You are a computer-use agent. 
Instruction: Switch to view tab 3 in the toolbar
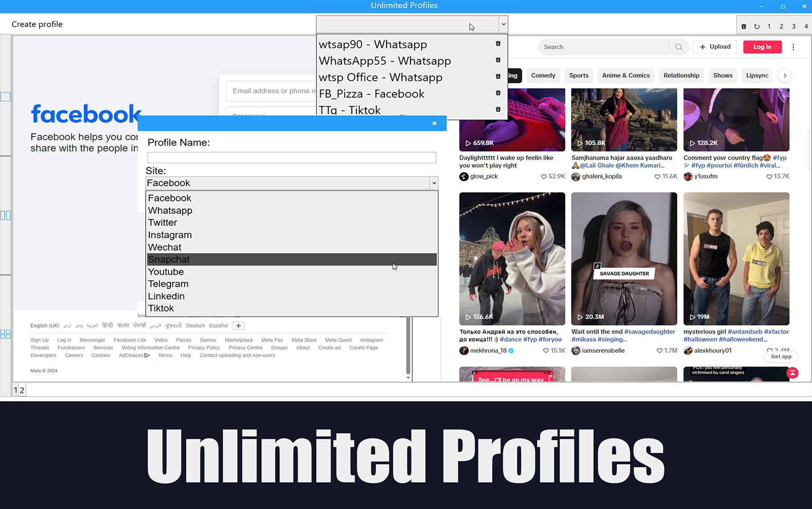pyautogui.click(x=794, y=26)
